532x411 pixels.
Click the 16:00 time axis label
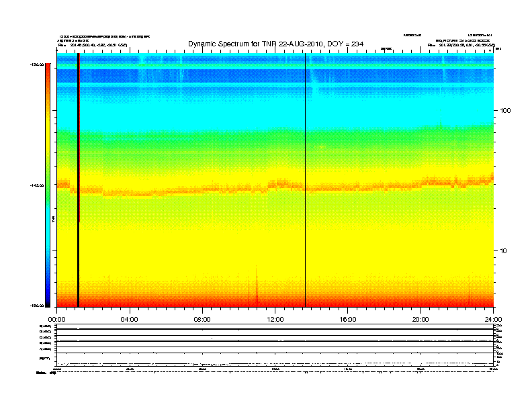348,320
